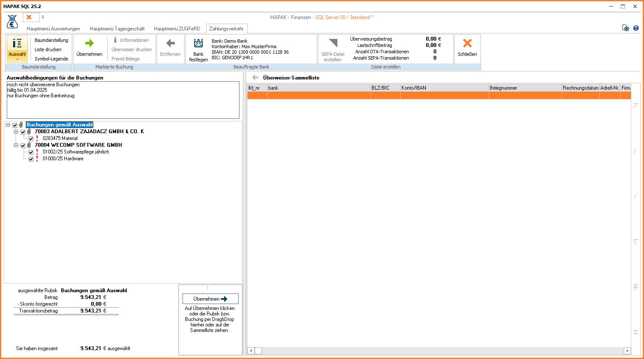Viewport: 644px width, 359px height.
Task: Click the Bank festlegen crown icon
Action: 198,43
